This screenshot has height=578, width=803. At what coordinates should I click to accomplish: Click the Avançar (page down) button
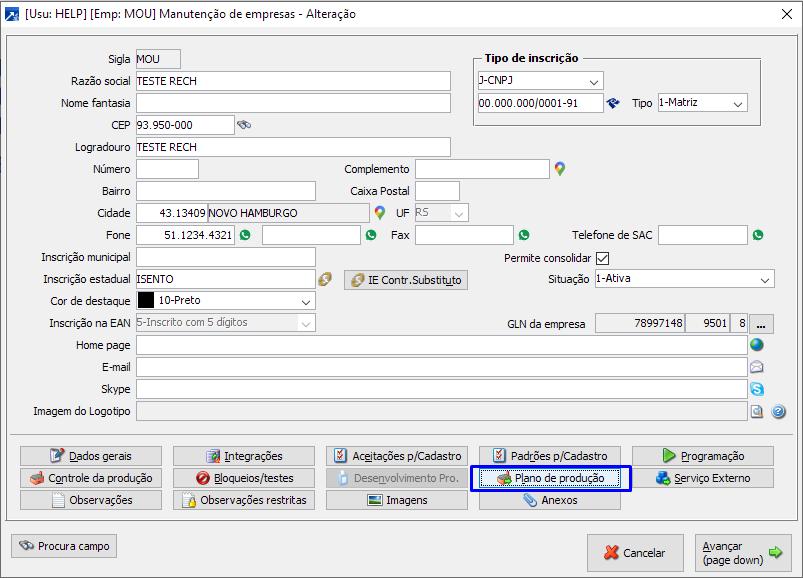coord(743,552)
